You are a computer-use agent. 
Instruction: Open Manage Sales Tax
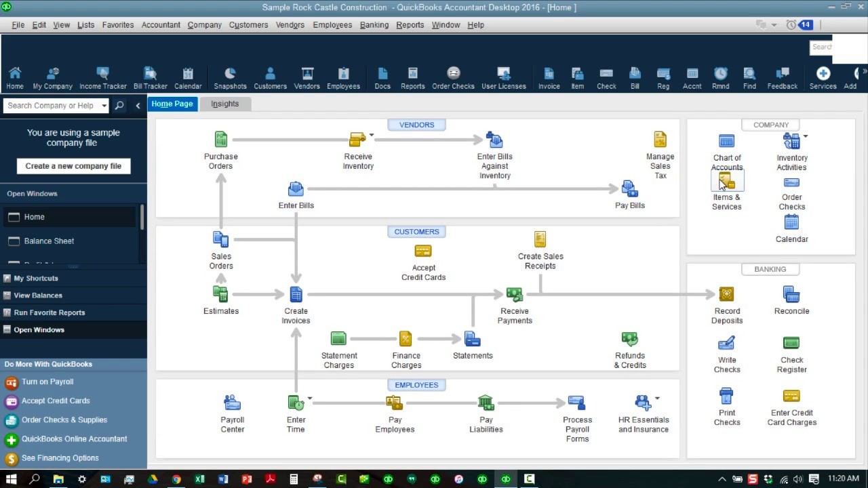click(660, 140)
